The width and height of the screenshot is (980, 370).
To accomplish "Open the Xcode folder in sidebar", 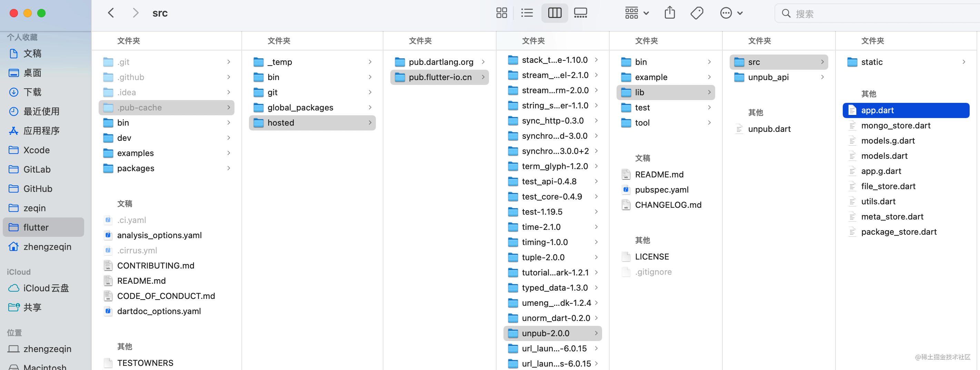I will tap(37, 150).
